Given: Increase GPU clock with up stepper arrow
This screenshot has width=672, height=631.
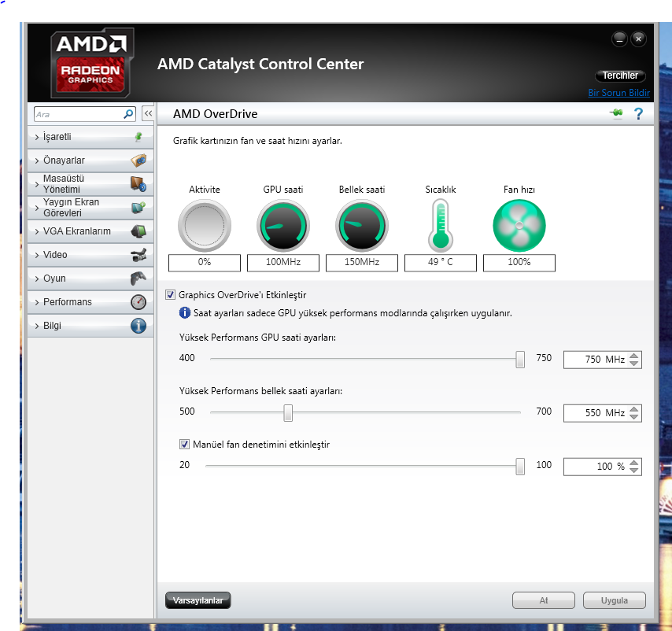Looking at the screenshot, I should click(634, 355).
